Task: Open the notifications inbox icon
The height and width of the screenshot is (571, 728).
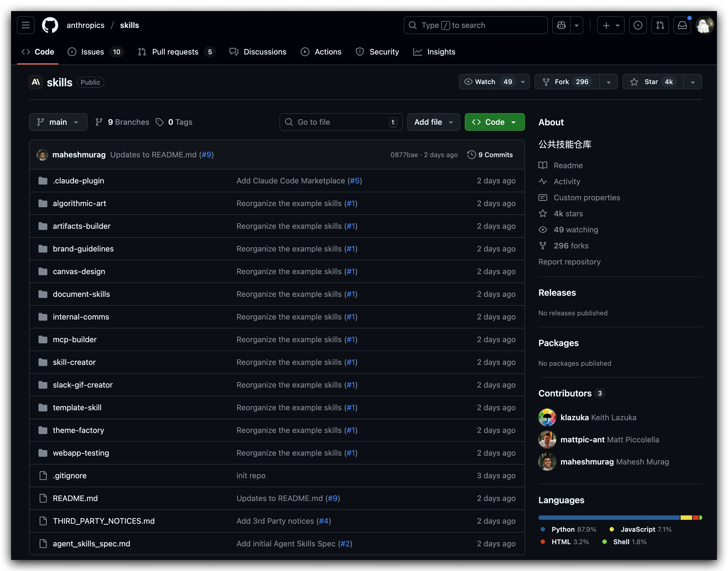Action: 682,25
